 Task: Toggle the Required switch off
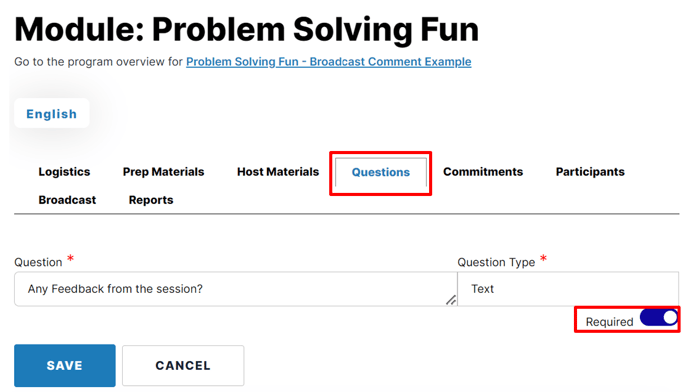point(659,317)
